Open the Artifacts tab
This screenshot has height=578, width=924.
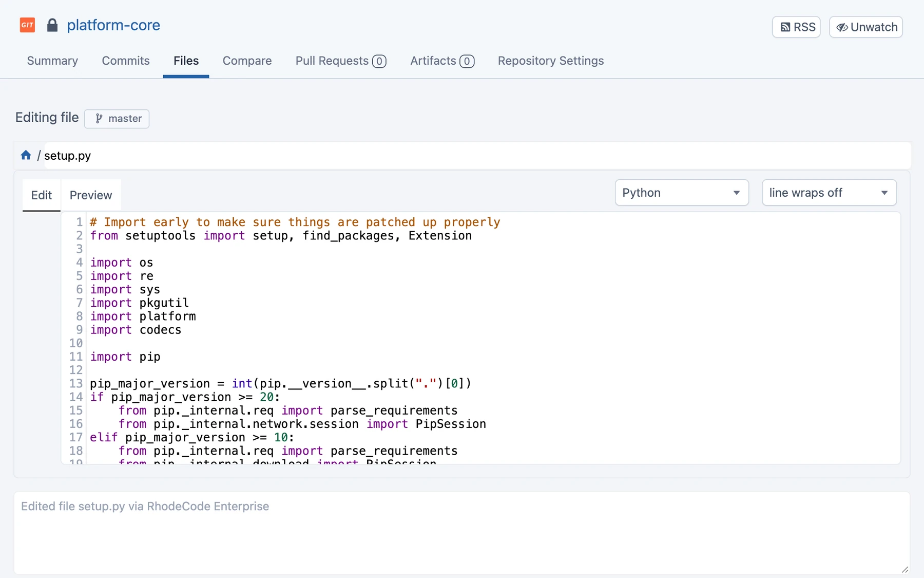[442, 61]
